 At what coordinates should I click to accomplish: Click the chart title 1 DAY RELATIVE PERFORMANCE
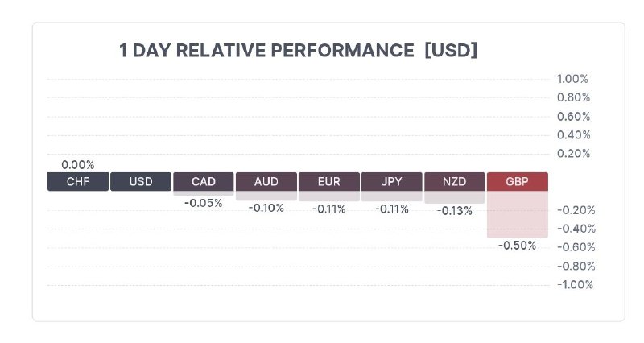[266, 51]
